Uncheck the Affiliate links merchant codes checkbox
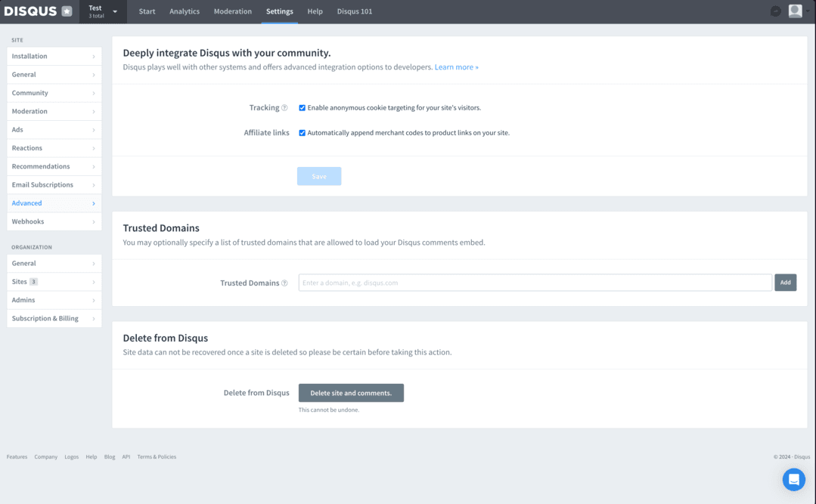 click(x=302, y=133)
